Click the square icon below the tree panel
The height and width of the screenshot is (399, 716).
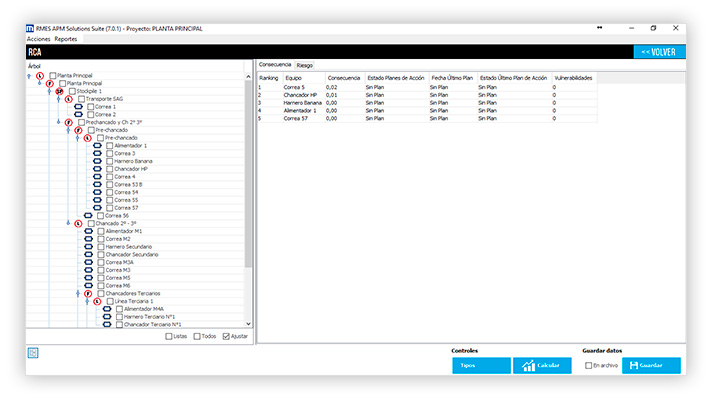click(33, 353)
